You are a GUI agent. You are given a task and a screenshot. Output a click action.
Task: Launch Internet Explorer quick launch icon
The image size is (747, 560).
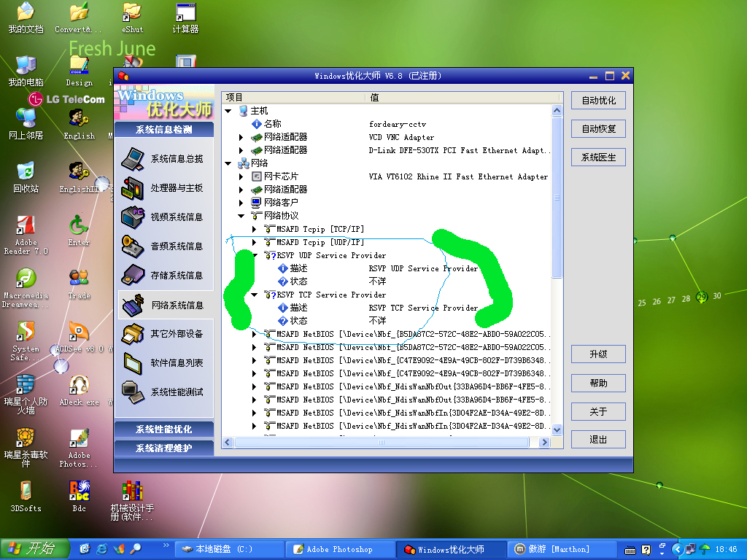(x=101, y=549)
